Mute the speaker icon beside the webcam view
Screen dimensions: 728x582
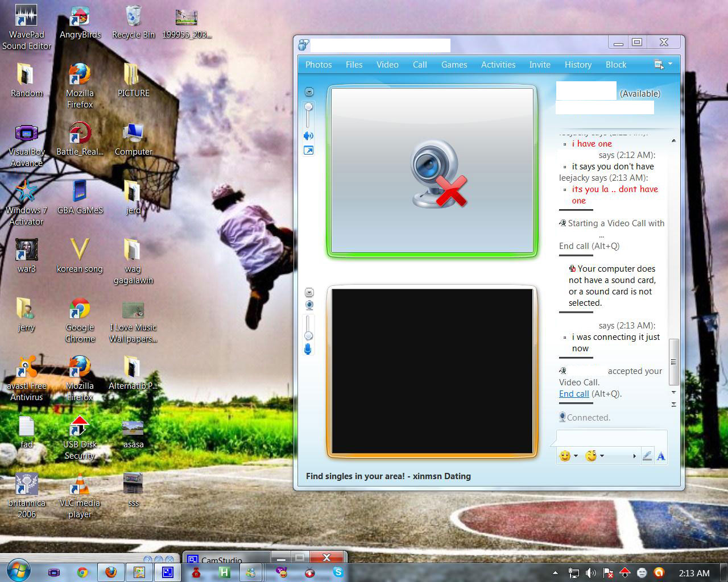[308, 135]
